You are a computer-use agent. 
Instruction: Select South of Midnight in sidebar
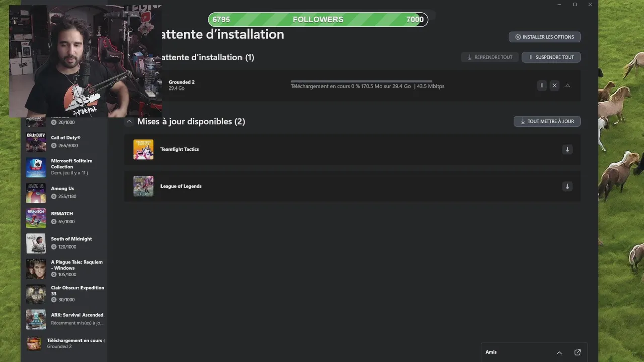66,243
